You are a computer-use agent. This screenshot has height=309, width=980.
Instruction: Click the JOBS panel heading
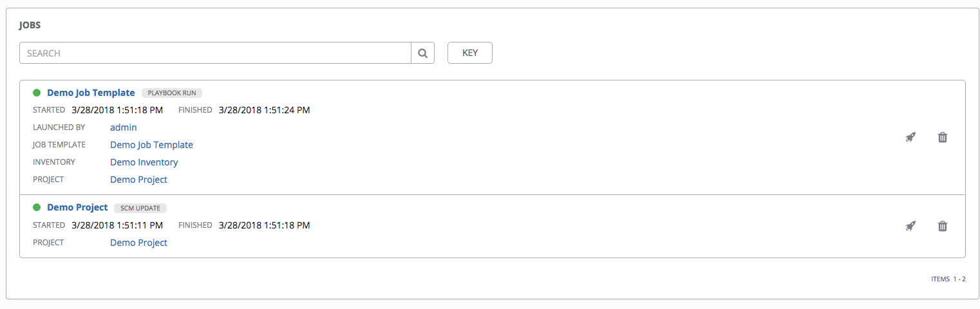(x=30, y=25)
